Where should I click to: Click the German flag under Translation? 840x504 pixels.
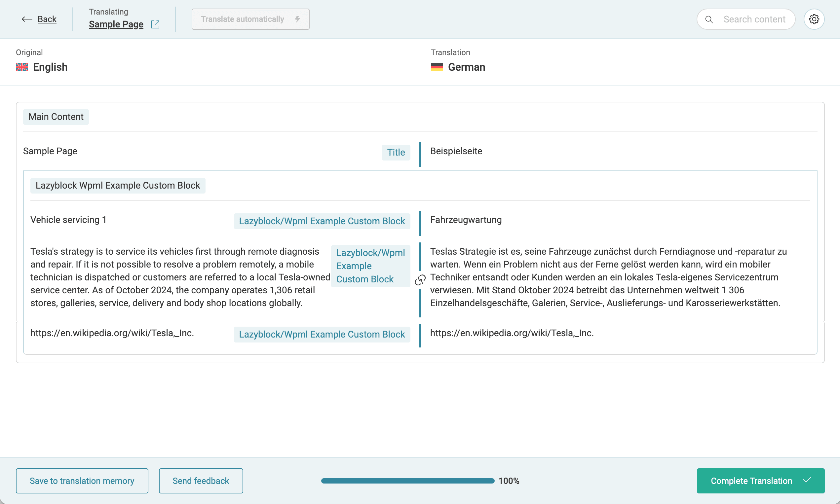pos(437,67)
